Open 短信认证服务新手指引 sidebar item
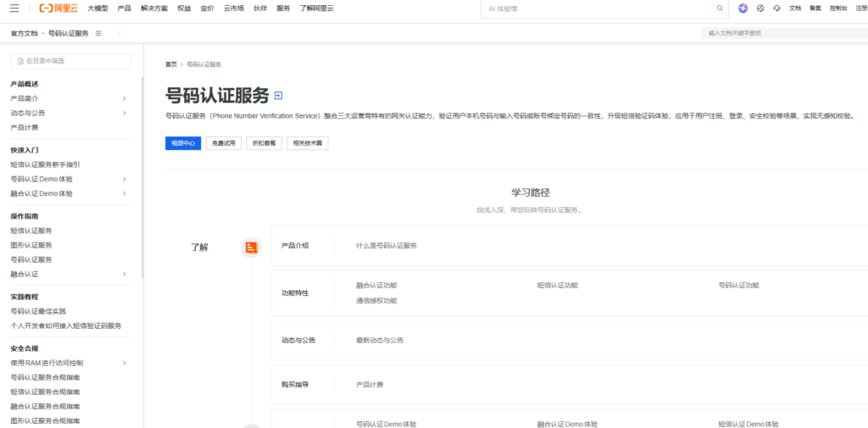868x428 pixels. pyautogui.click(x=46, y=164)
